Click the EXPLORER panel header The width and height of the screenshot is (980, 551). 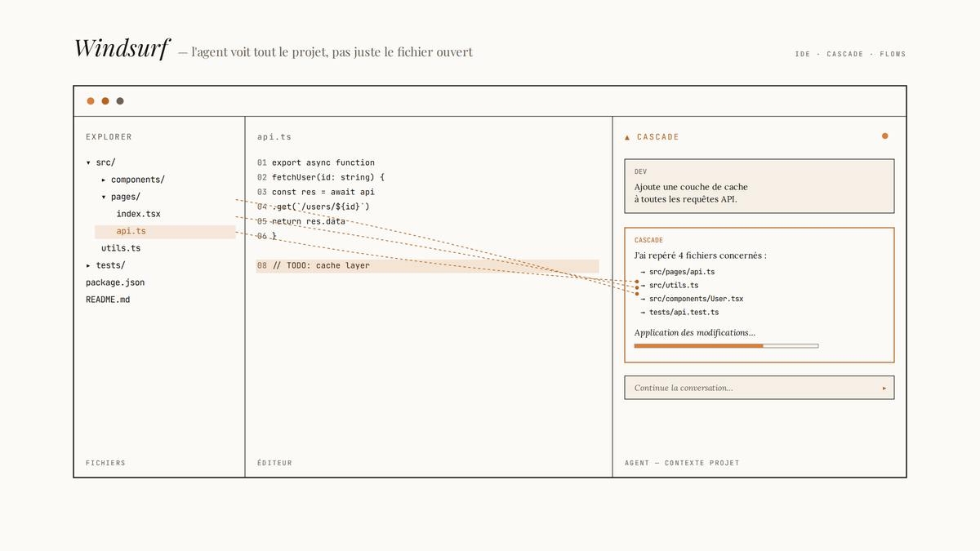(109, 137)
